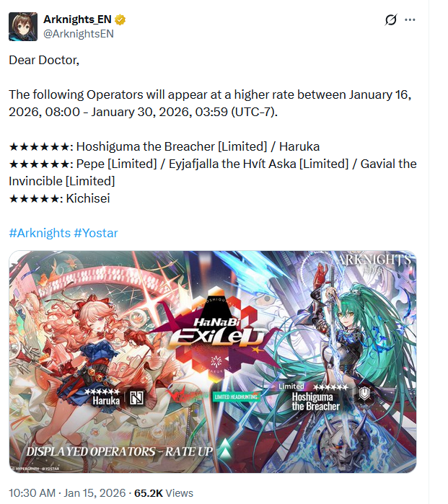Click the 65.2K Views count
Viewport: 448px width, 504px height.
pyautogui.click(x=164, y=492)
